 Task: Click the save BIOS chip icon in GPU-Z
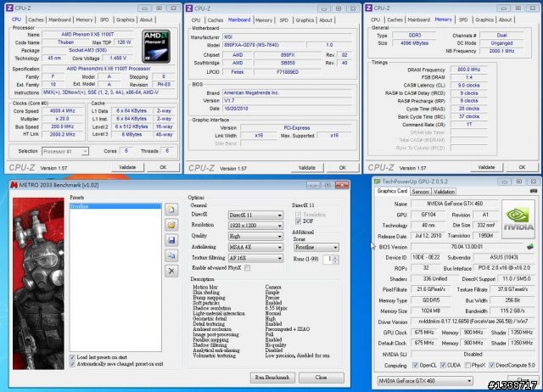click(529, 247)
